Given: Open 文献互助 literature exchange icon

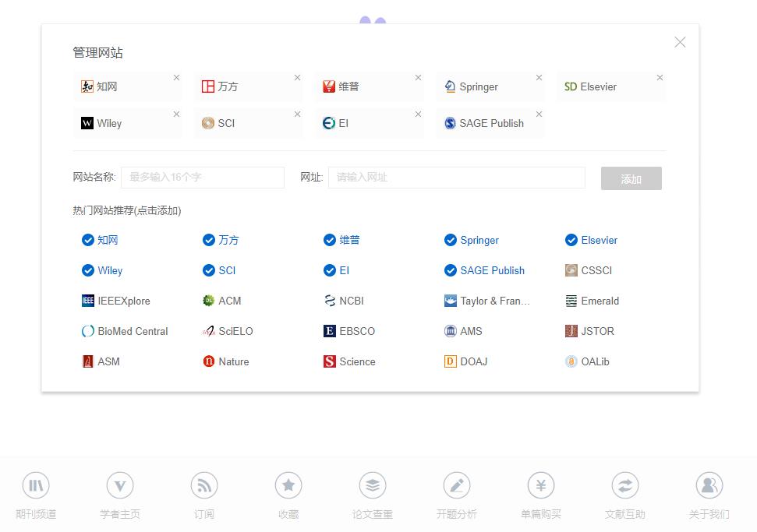Looking at the screenshot, I should [x=625, y=485].
